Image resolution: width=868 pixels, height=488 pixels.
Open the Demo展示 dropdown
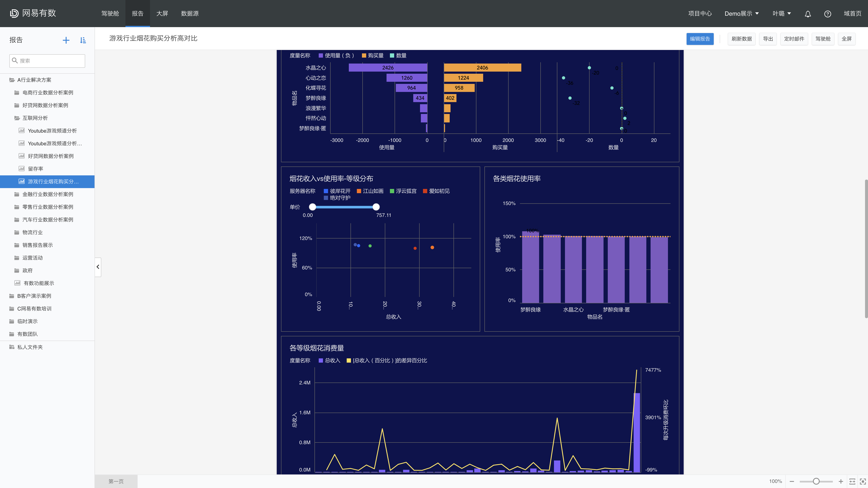pos(742,14)
